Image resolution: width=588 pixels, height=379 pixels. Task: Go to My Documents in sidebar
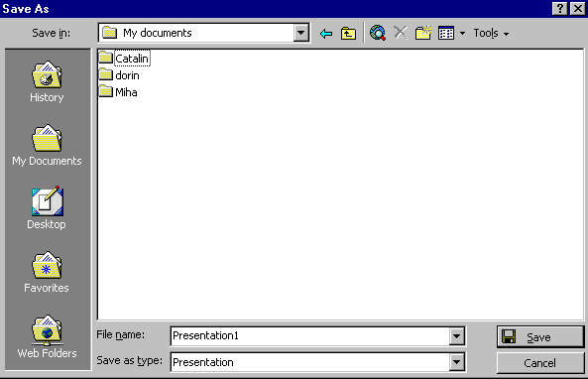[47, 146]
